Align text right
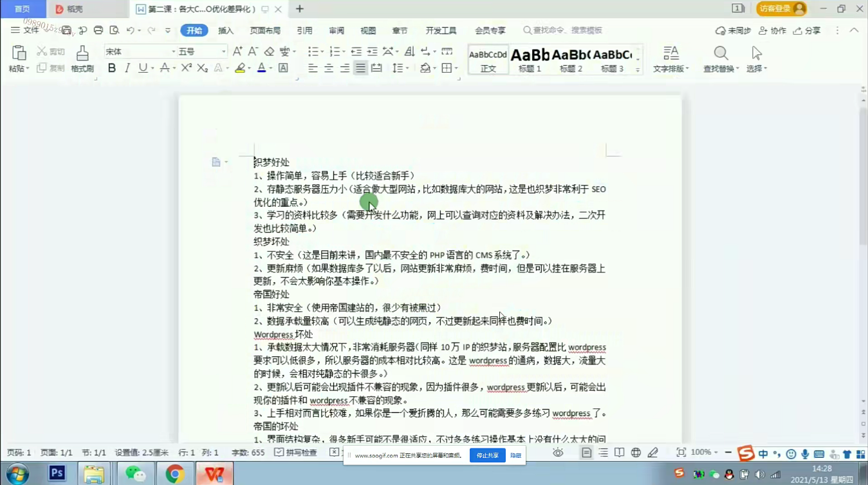Viewport: 868px width, 485px height. tap(345, 68)
